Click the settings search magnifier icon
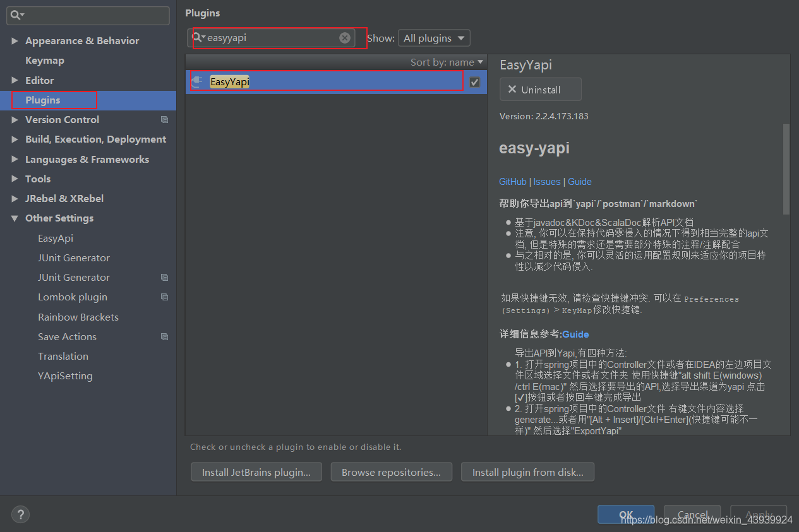This screenshot has width=799, height=532. pyautogui.click(x=17, y=15)
